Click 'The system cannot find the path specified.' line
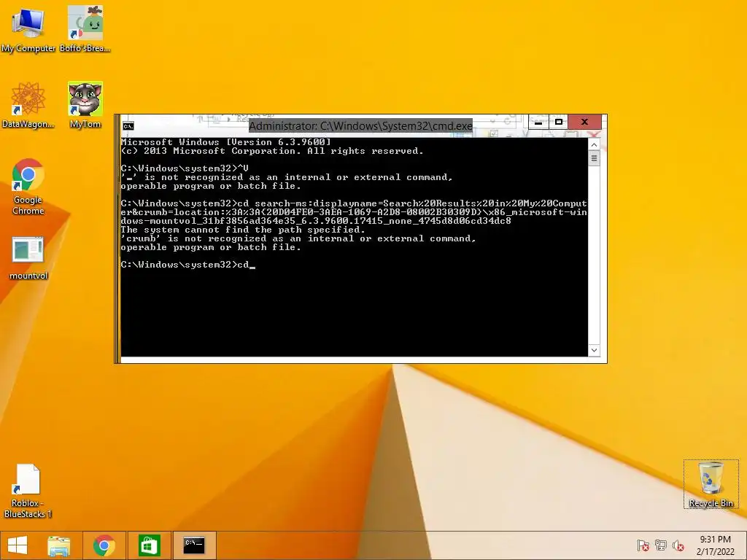 pyautogui.click(x=243, y=230)
